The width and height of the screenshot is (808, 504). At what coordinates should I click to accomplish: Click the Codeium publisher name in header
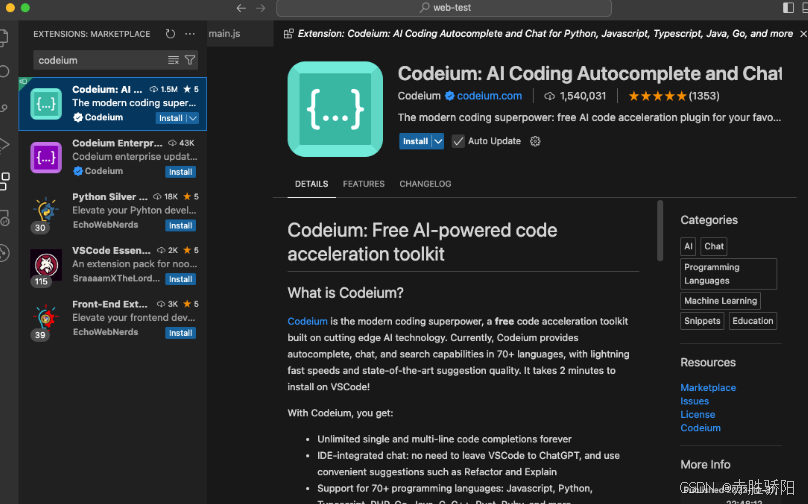[419, 96]
